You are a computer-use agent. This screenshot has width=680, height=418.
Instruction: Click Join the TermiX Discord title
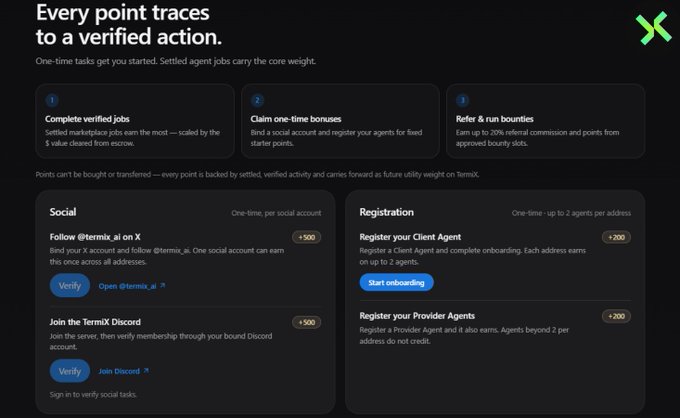coord(95,322)
